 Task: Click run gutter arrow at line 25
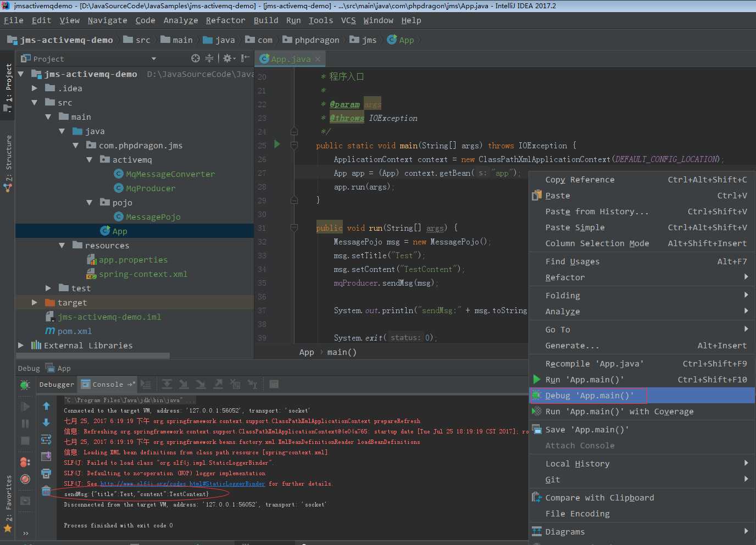click(x=277, y=144)
